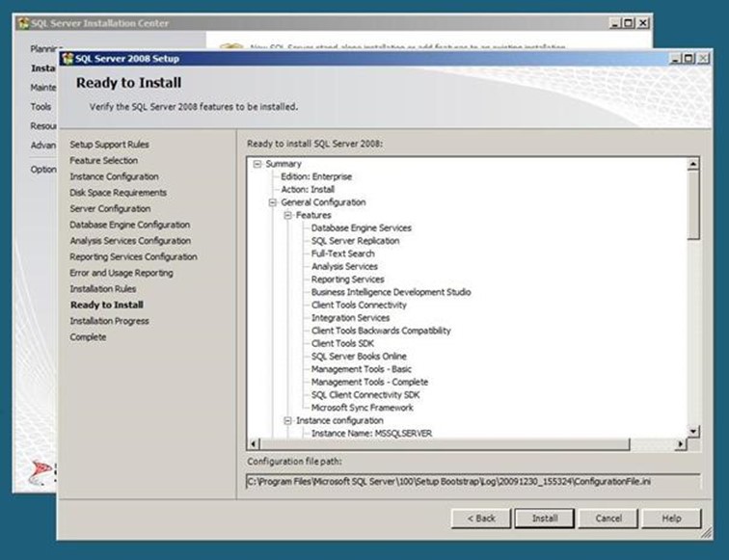Select Installation Progress step
The height and width of the screenshot is (560, 729).
(x=109, y=321)
